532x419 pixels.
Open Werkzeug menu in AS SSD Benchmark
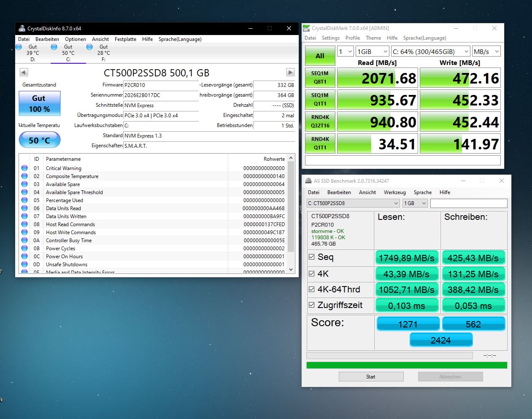[394, 192]
